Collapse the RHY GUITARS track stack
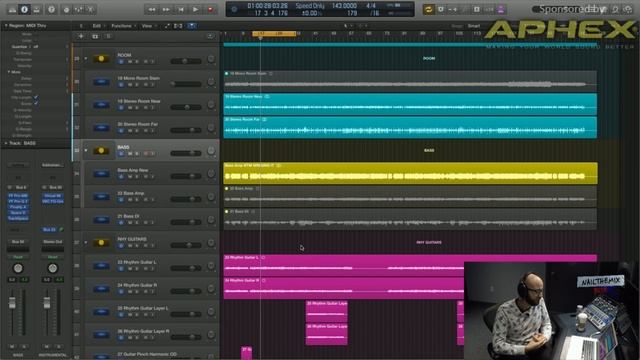 click(x=86, y=242)
